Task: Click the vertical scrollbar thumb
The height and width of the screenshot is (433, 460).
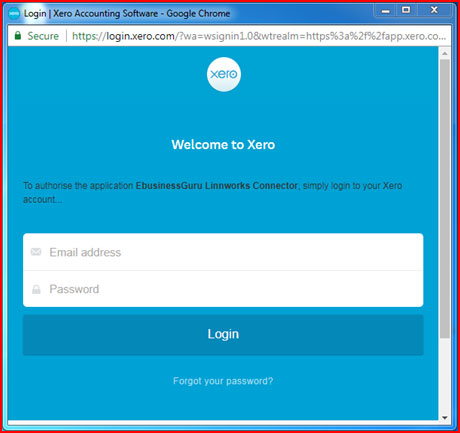Action: click(x=445, y=199)
